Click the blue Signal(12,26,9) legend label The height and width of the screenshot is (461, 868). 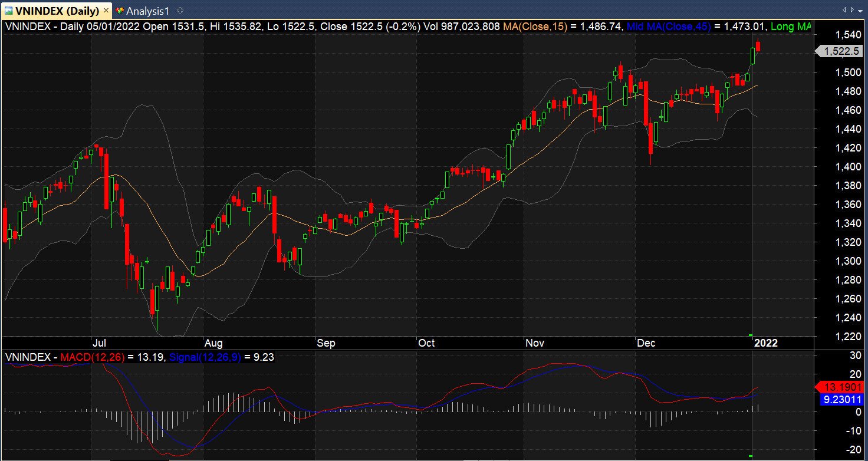(x=204, y=357)
